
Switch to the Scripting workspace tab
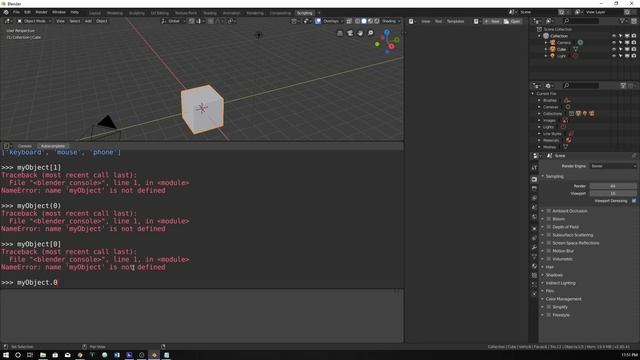point(304,13)
